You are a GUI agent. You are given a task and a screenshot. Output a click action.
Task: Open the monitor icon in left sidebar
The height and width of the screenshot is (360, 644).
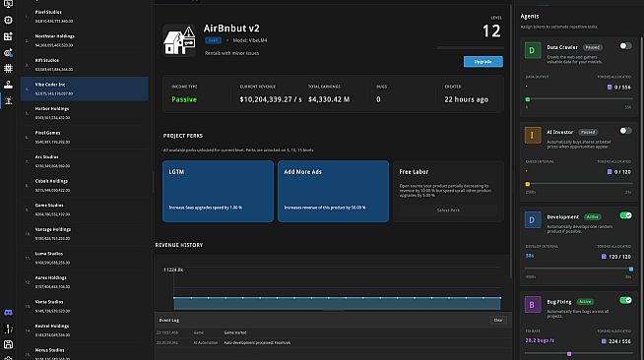8,4
